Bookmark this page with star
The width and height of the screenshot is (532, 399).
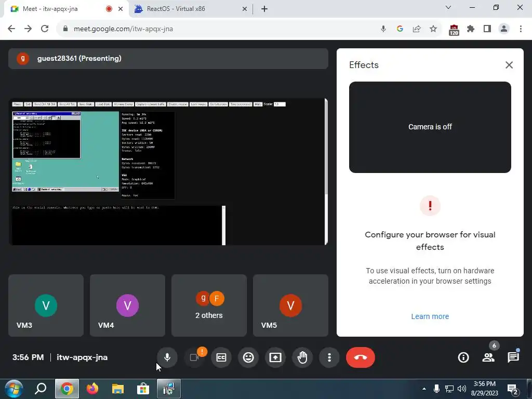coord(433,29)
